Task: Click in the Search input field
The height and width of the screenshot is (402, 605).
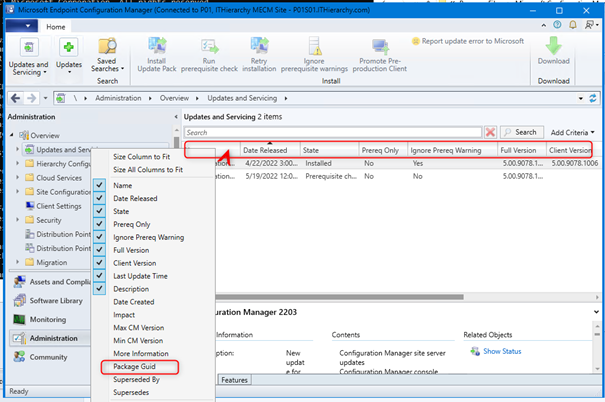Action: click(333, 132)
